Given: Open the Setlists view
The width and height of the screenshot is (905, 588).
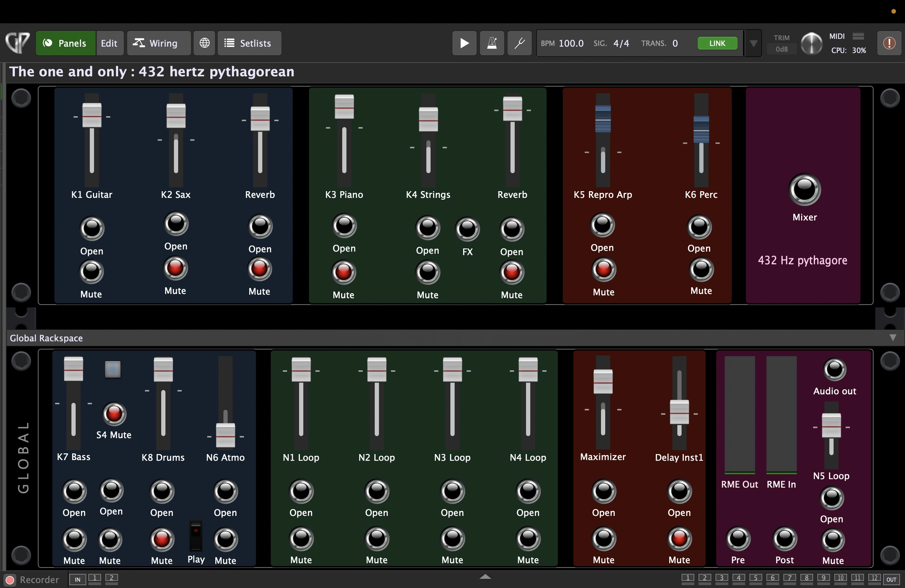Looking at the screenshot, I should tap(249, 43).
